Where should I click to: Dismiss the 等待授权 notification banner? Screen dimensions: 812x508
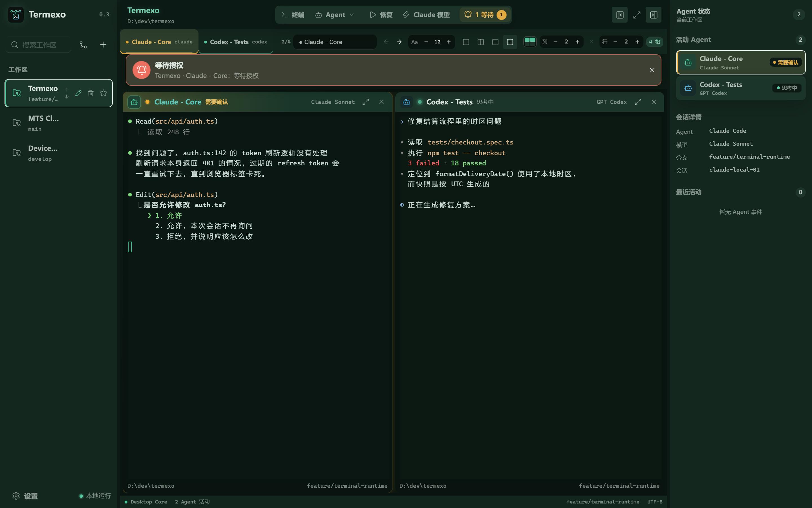652,70
